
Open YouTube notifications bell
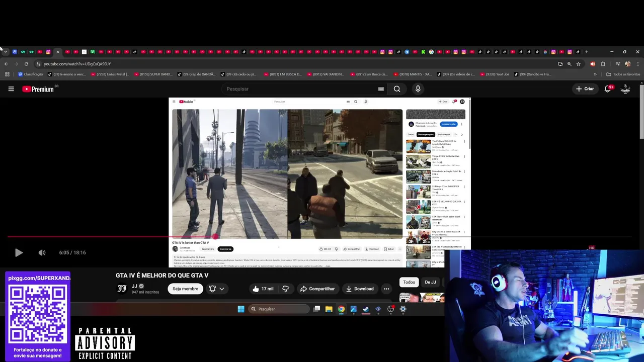[x=608, y=88]
